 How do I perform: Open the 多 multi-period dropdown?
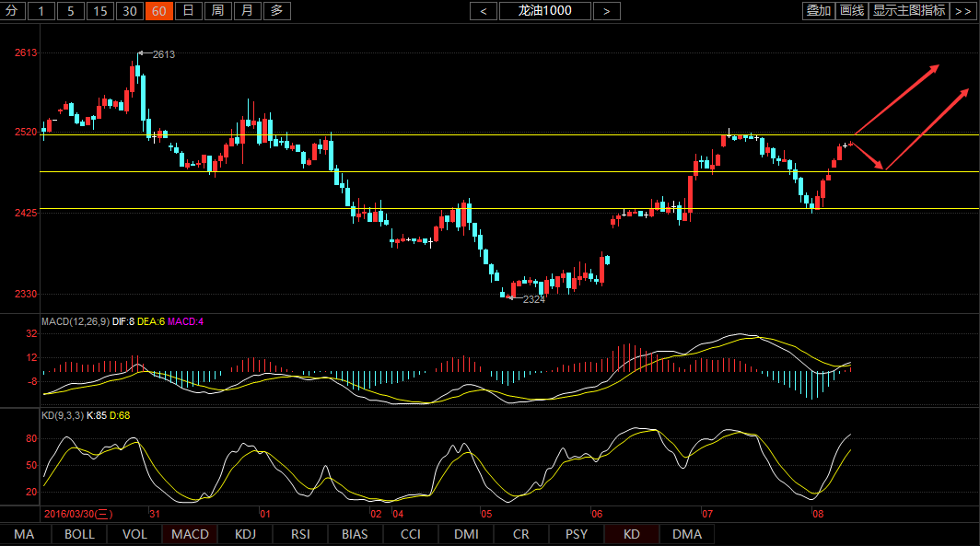tap(277, 11)
